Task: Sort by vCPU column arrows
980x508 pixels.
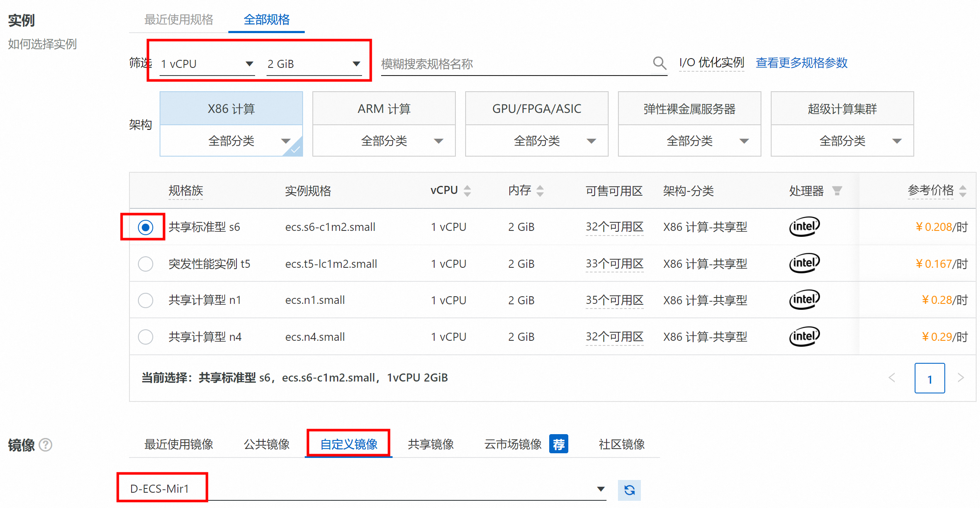Action: click(467, 191)
